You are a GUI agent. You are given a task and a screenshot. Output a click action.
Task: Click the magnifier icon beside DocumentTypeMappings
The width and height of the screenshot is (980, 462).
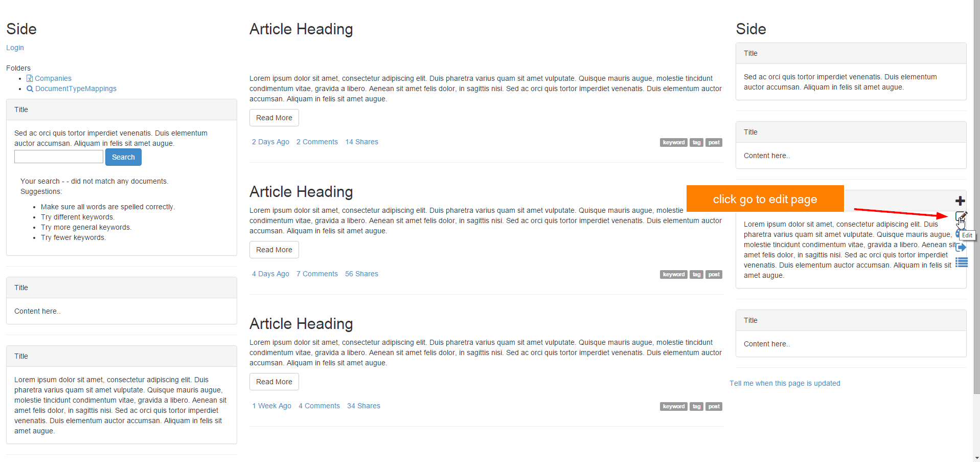pos(30,89)
